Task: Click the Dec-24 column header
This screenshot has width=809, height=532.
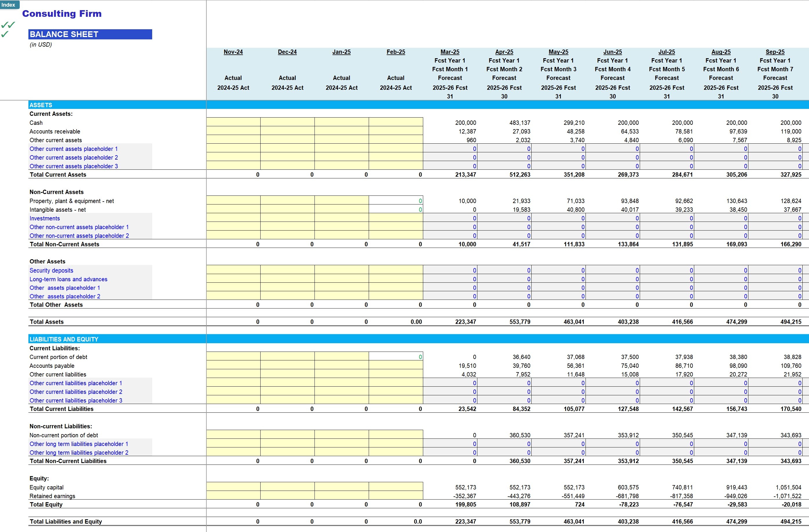Action: tap(287, 52)
